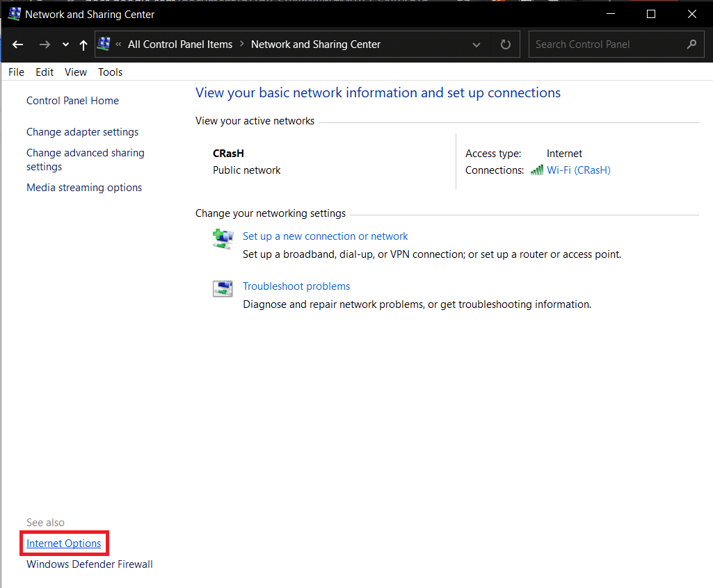This screenshot has height=588, width=713.
Task: Click the Up one level arrow
Action: point(83,44)
